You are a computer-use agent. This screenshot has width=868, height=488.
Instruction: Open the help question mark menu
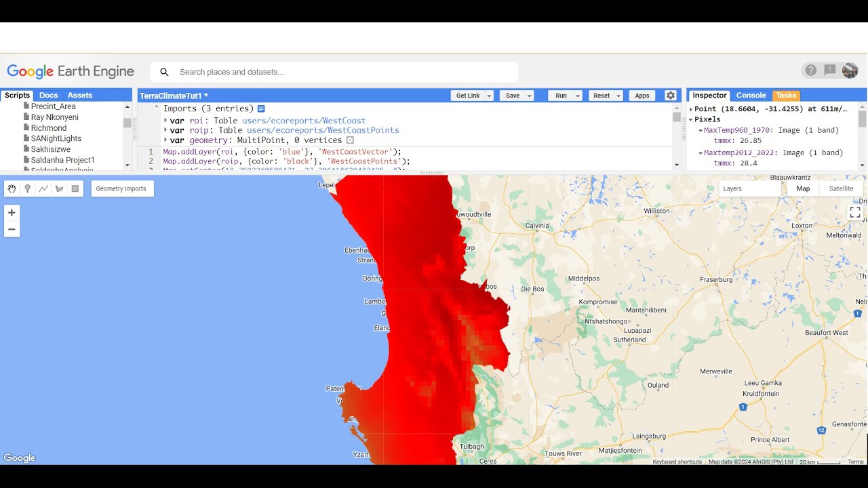(x=810, y=70)
